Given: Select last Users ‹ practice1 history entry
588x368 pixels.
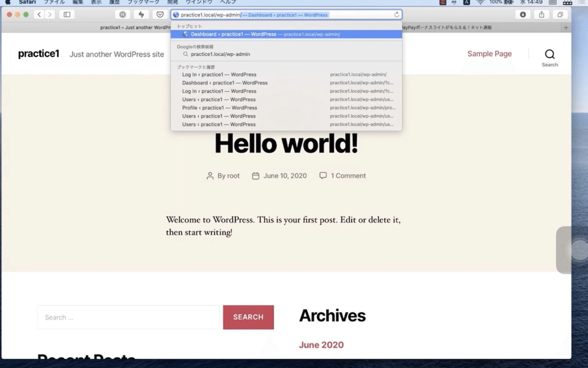Looking at the screenshot, I should click(286, 124).
